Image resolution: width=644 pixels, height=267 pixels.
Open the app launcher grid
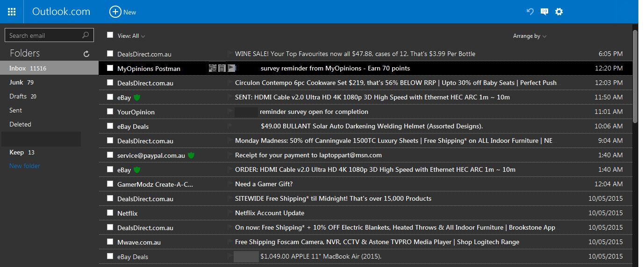point(12,12)
